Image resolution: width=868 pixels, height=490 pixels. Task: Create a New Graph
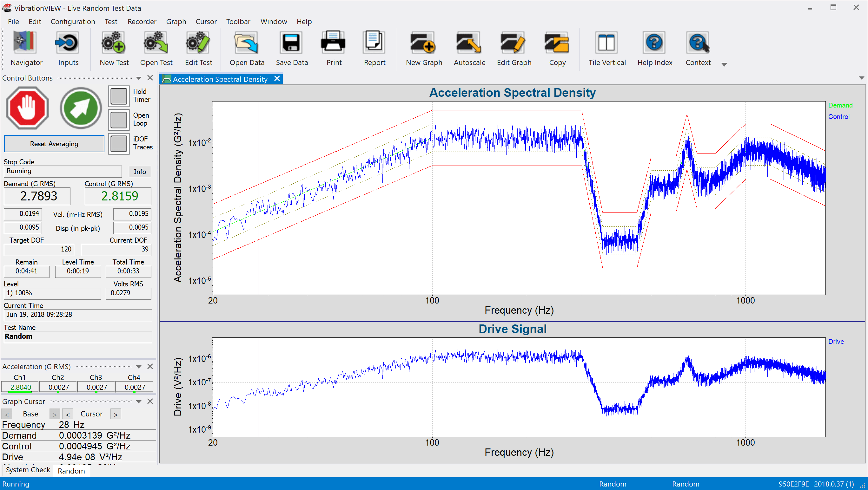pos(424,47)
